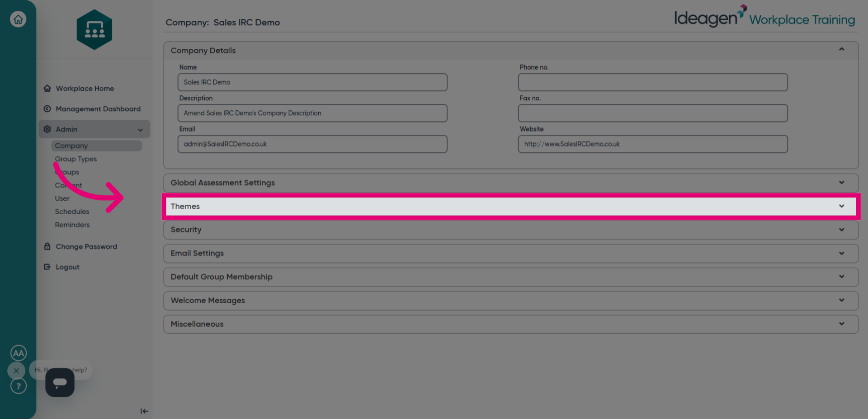
Task: Click the Fax no. input field
Action: 653,113
